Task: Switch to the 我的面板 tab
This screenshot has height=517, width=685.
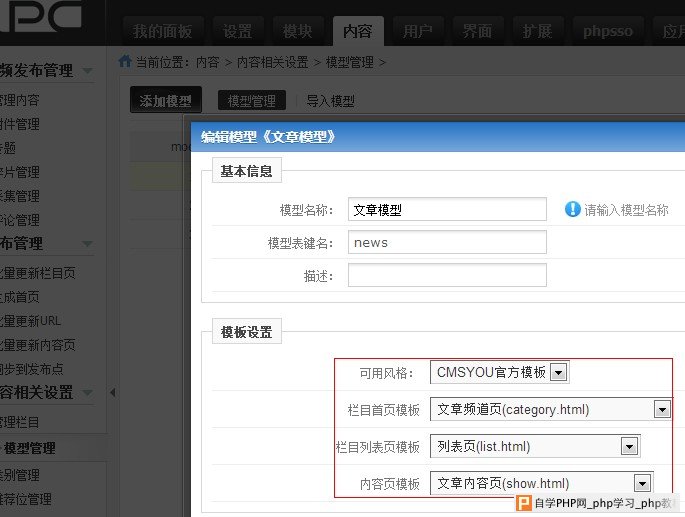Action: pyautogui.click(x=163, y=31)
